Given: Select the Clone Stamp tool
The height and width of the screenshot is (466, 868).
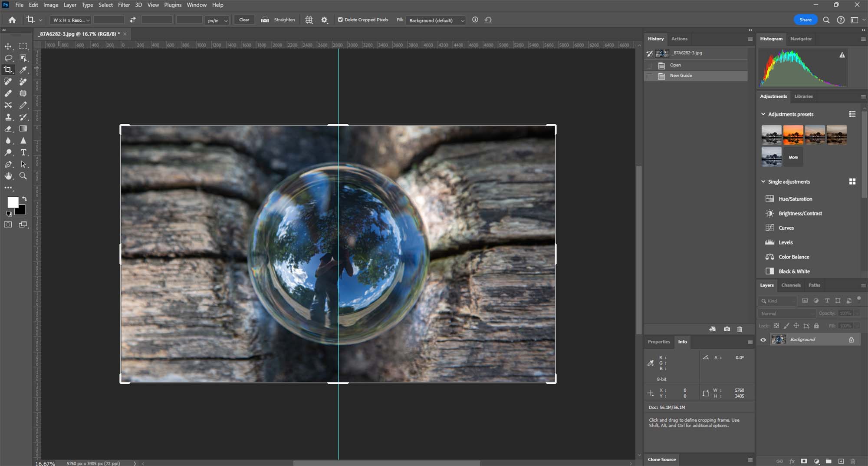Looking at the screenshot, I should (8, 117).
